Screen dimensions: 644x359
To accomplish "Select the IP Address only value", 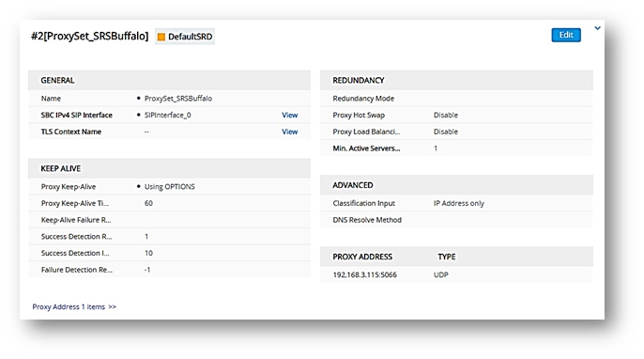I will (459, 203).
